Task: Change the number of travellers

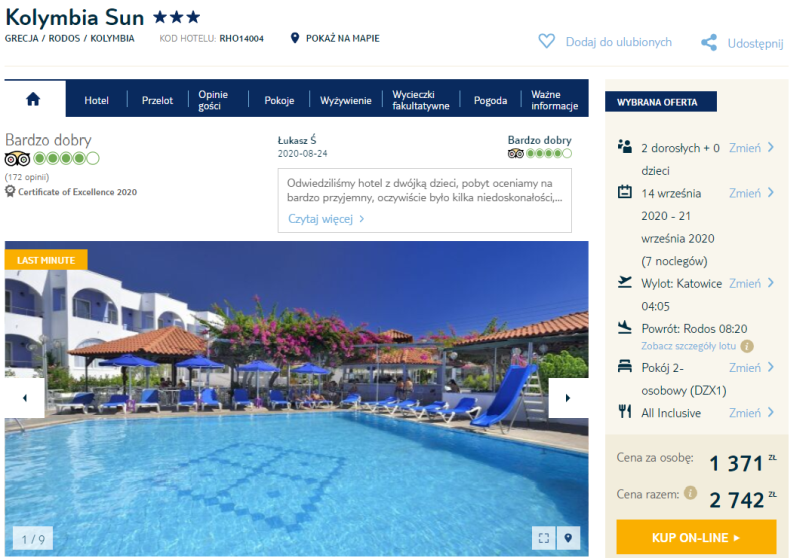Action: tap(751, 148)
